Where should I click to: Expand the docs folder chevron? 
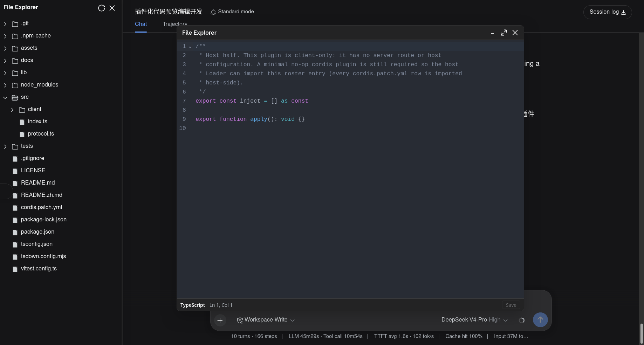click(x=5, y=61)
